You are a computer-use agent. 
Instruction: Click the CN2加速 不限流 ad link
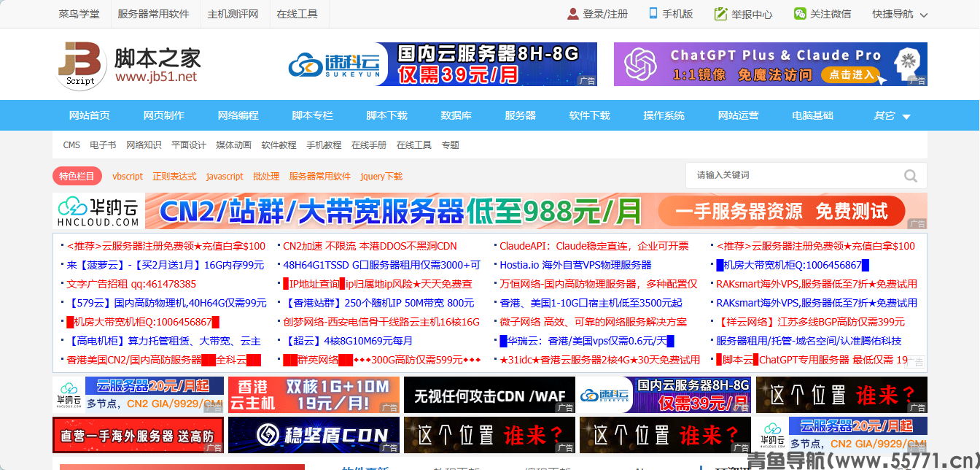370,246
